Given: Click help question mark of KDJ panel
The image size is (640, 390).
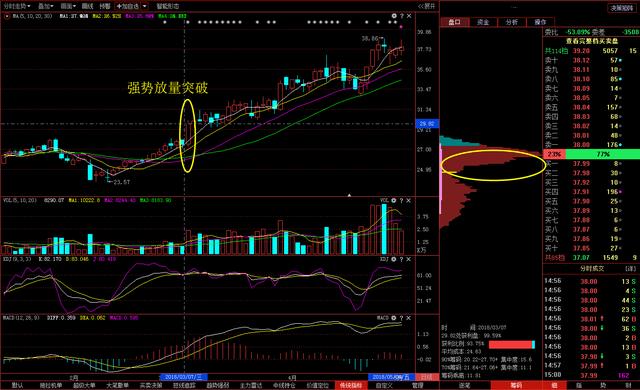Looking at the screenshot, I should click(402, 259).
